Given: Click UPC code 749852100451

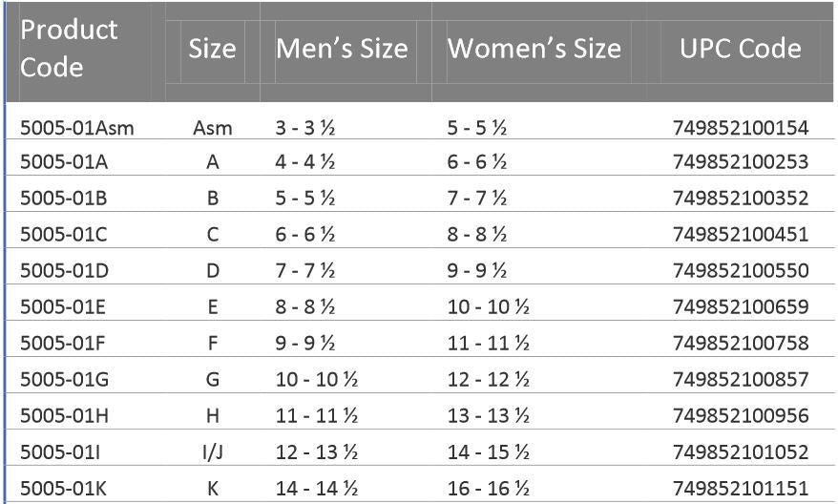Looking at the screenshot, I should point(741,235).
